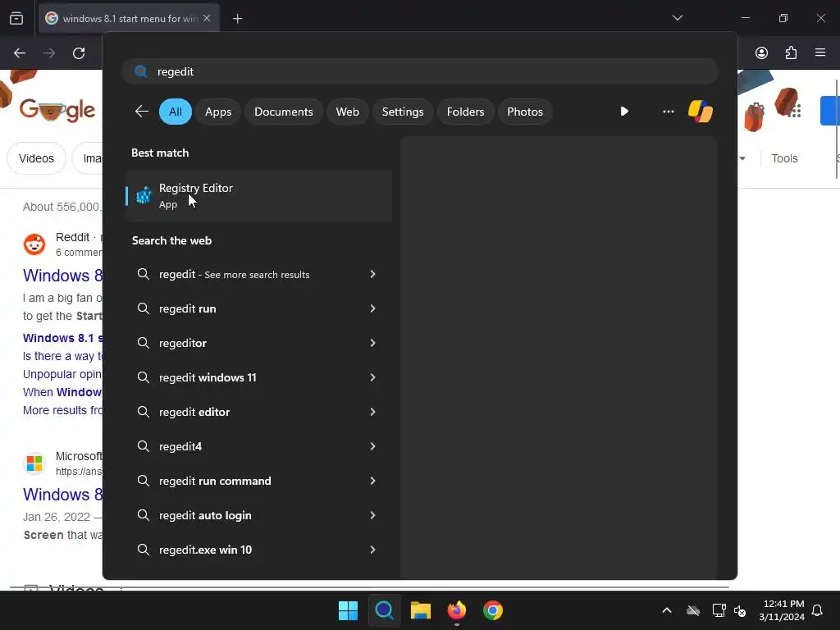Switch to the Documents filter tab
Viewport: 840px width, 630px height.
pyautogui.click(x=283, y=112)
